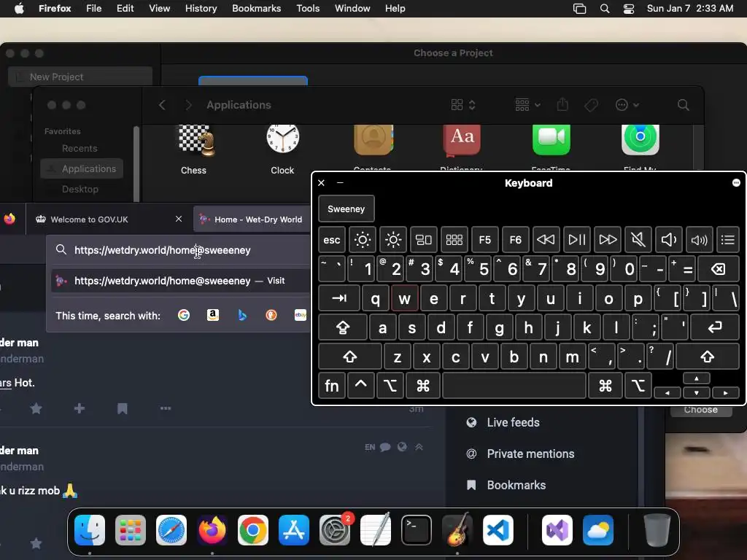Screen dimensions: 747x560
Task: Open the Find My app icon
Action: pos(640,139)
